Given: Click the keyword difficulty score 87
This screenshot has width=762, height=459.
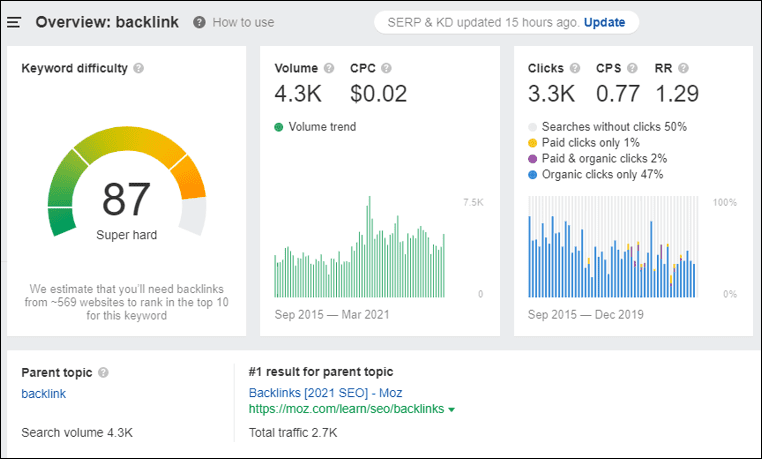Looking at the screenshot, I should click(126, 199).
